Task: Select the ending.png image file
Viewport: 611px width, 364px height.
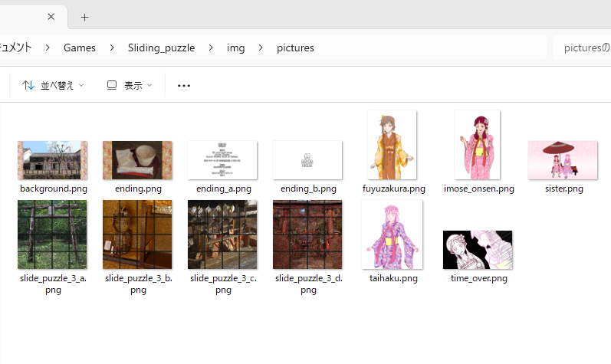Action: pos(137,160)
